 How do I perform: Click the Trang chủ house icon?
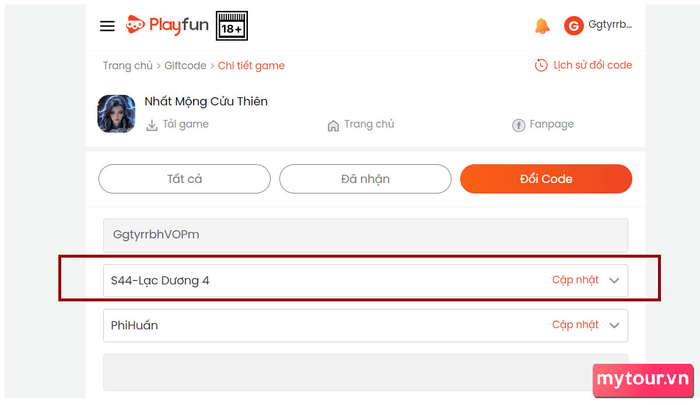[333, 125]
